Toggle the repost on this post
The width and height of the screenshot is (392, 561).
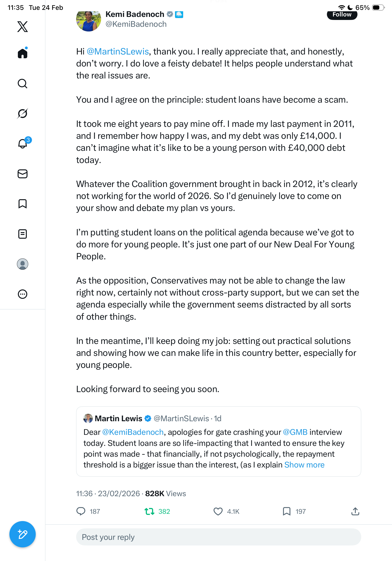coord(149,511)
